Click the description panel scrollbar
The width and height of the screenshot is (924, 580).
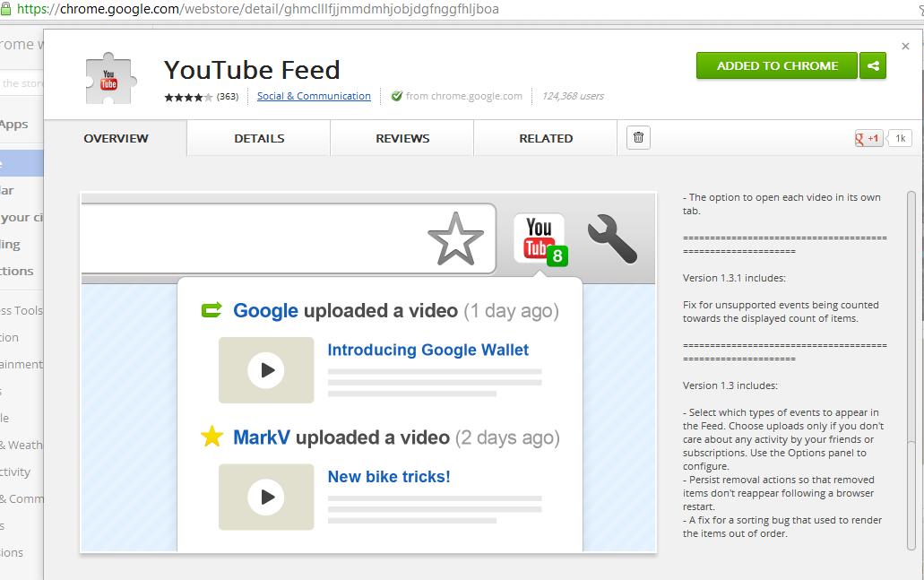(x=911, y=371)
